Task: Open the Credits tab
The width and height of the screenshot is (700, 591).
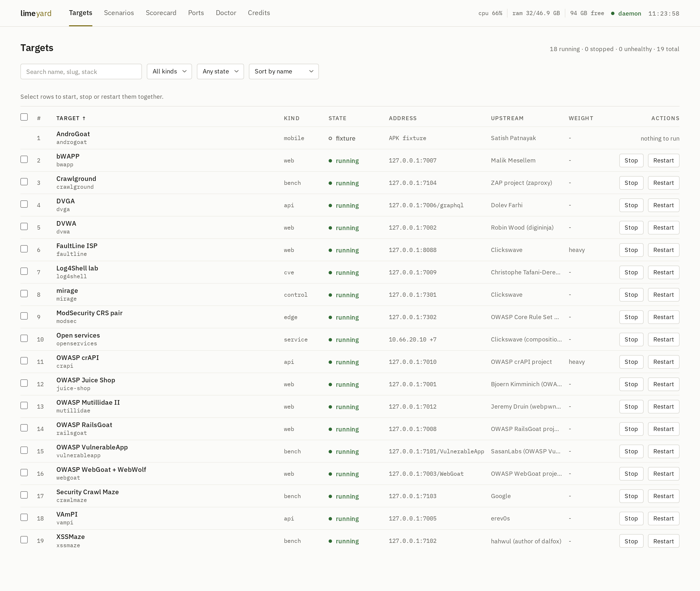Action: click(x=259, y=13)
